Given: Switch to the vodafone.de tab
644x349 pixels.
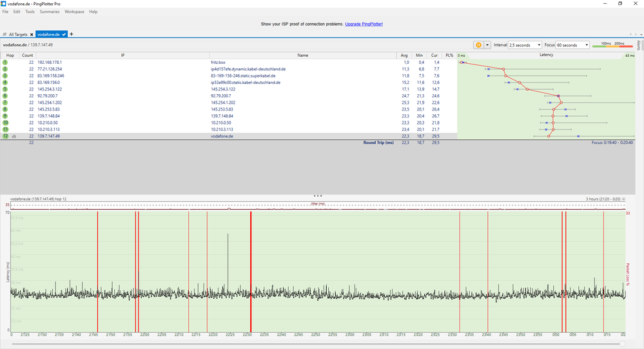Looking at the screenshot, I should point(48,34).
